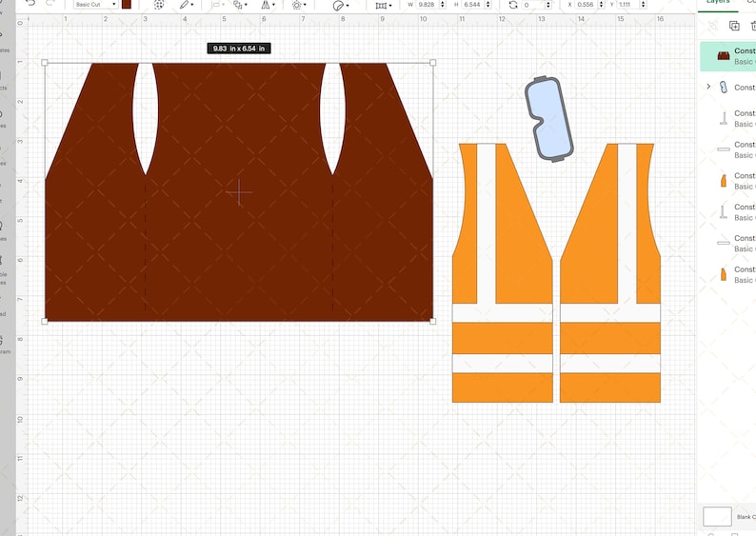Adjust the width value stepper arrows

pyautogui.click(x=443, y=5)
